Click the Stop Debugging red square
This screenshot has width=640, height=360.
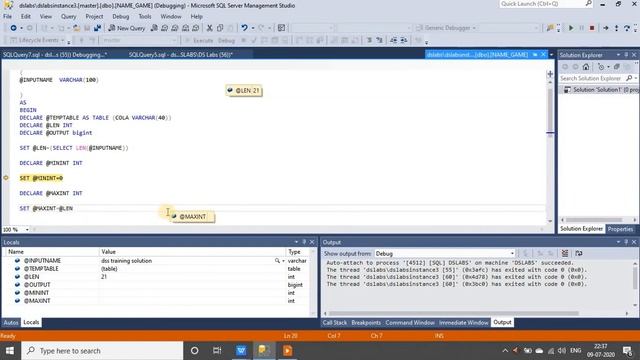(x=592, y=28)
